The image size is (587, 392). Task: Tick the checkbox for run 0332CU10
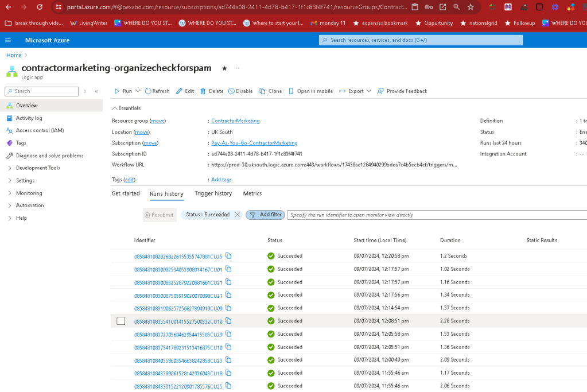click(121, 321)
